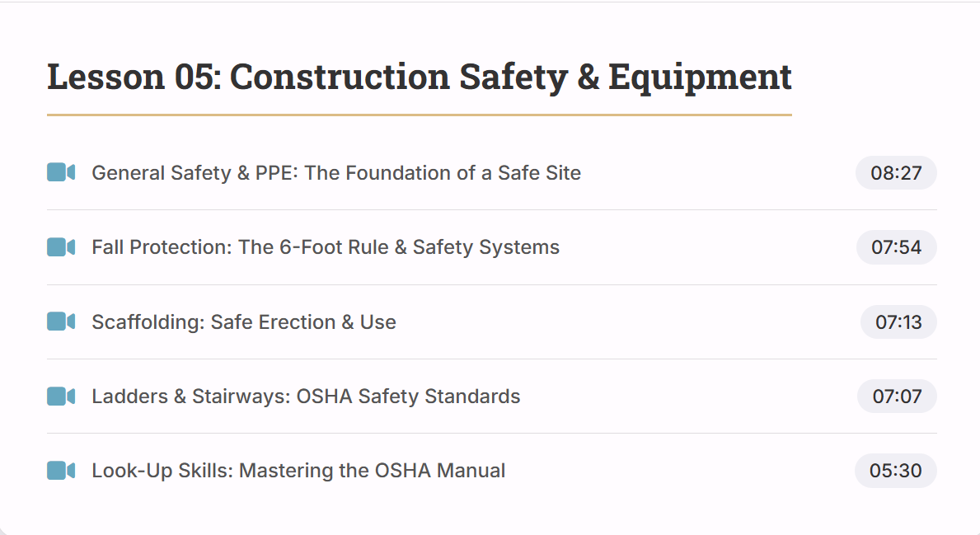980x535 pixels.
Task: Select the 07:13 duration badge
Action: tap(898, 321)
